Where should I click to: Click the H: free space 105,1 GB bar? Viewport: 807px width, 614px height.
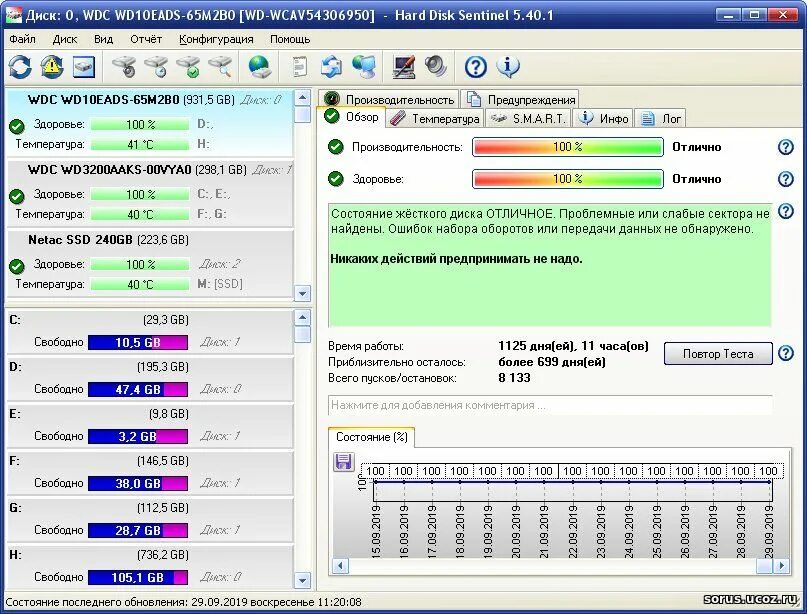point(138,577)
